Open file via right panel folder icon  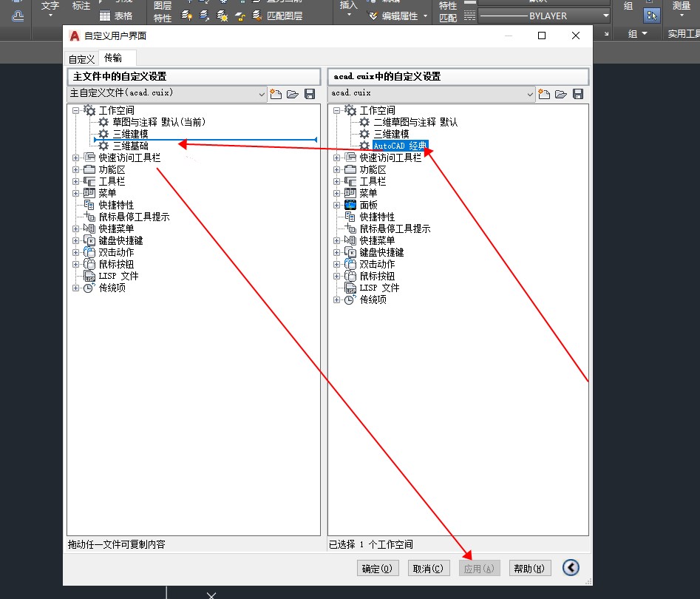(x=560, y=94)
